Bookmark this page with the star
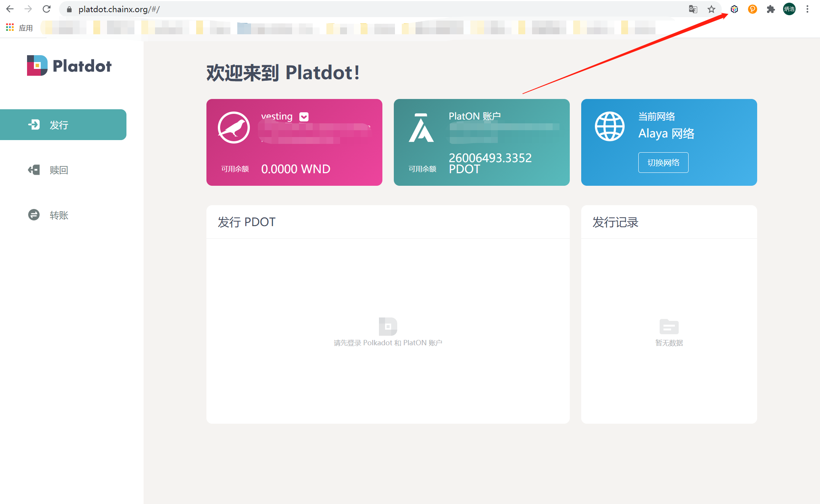This screenshot has height=504, width=820. 711,9
